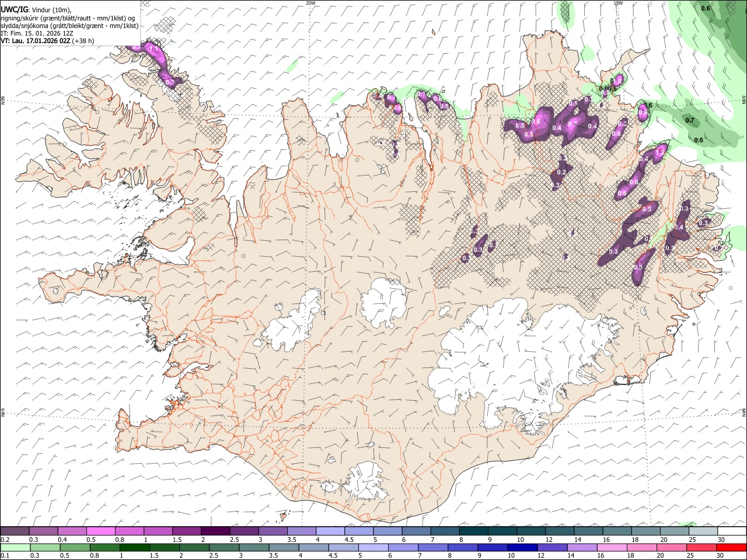Click lilac lower swatch between 14 and 16
Screen dimensions: 747x560
(x=582, y=548)
